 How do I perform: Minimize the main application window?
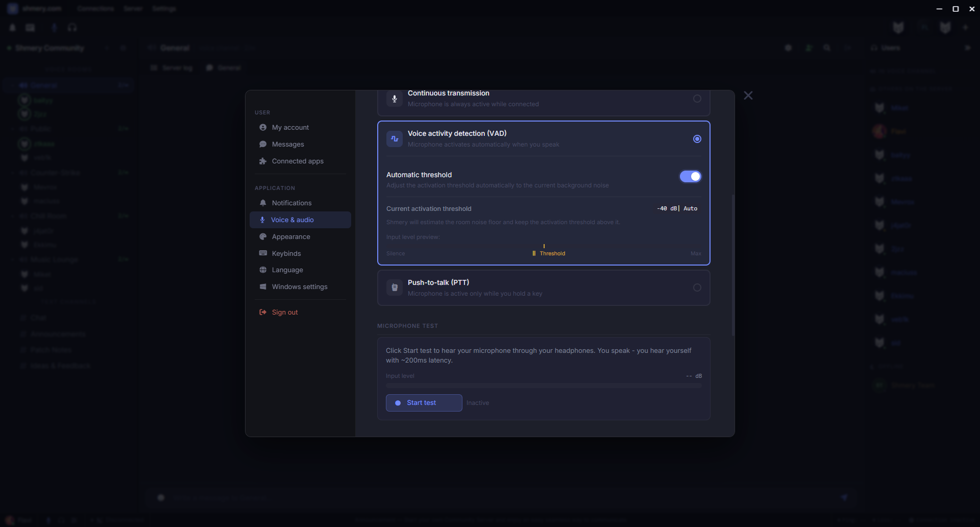click(939, 9)
